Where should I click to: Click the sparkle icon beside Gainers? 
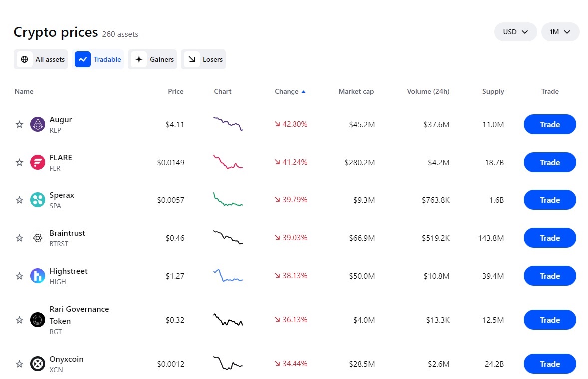pos(139,59)
